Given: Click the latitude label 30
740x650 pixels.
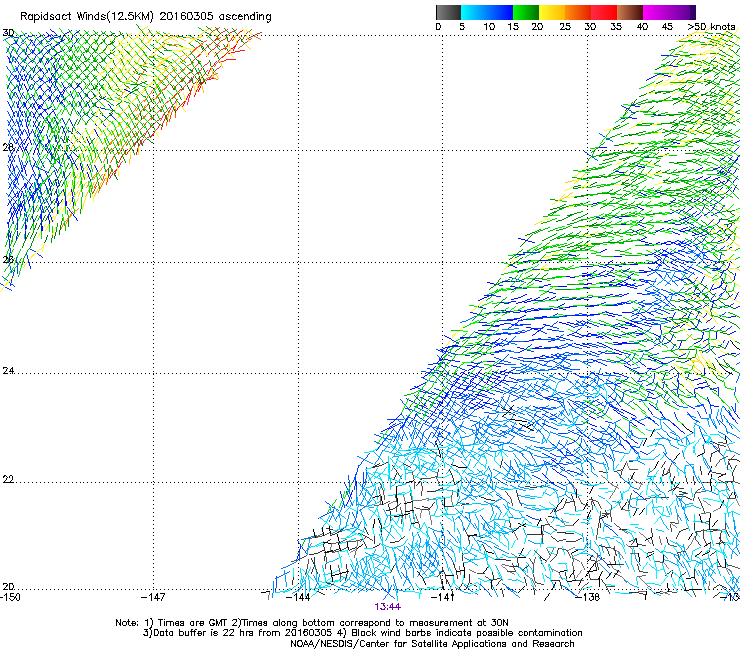Looking at the screenshot, I should (8, 33).
